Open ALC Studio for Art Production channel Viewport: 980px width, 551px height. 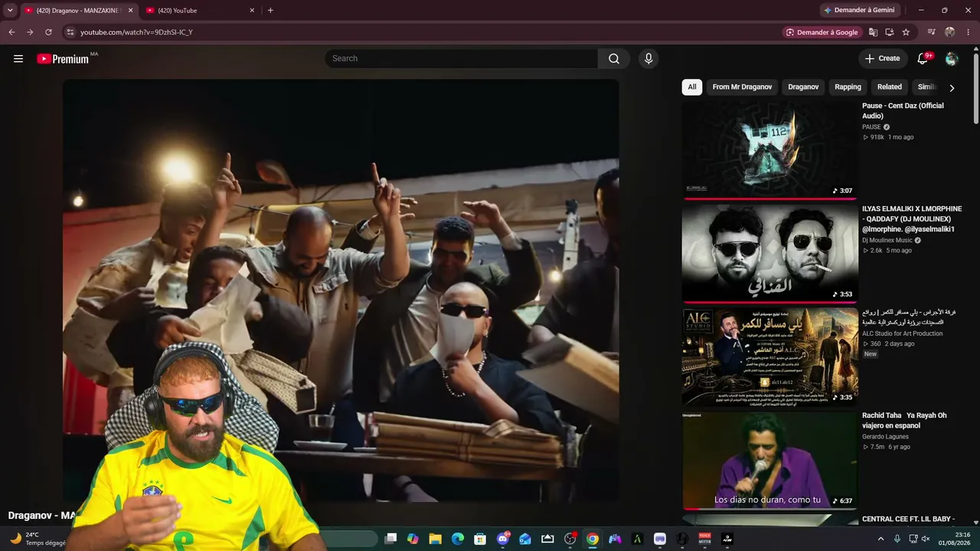[902, 334]
